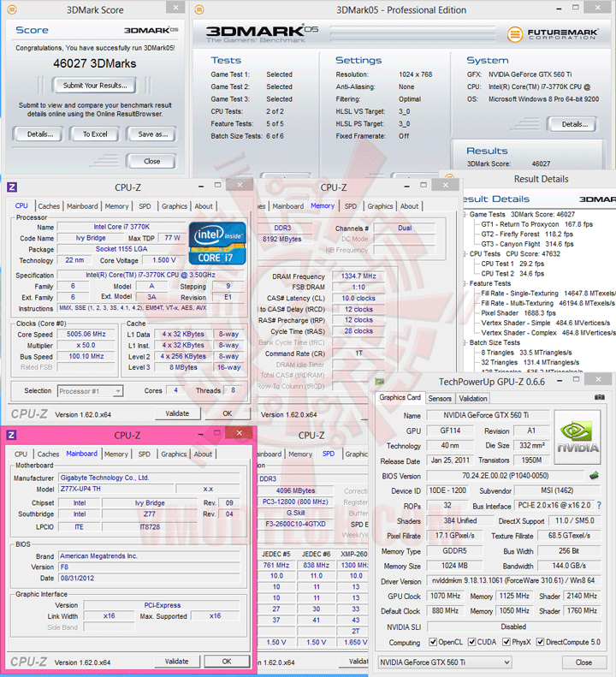616x677 pixels.
Task: Toggle the PhysX checkbox in GPU-Z
Action: (506, 642)
